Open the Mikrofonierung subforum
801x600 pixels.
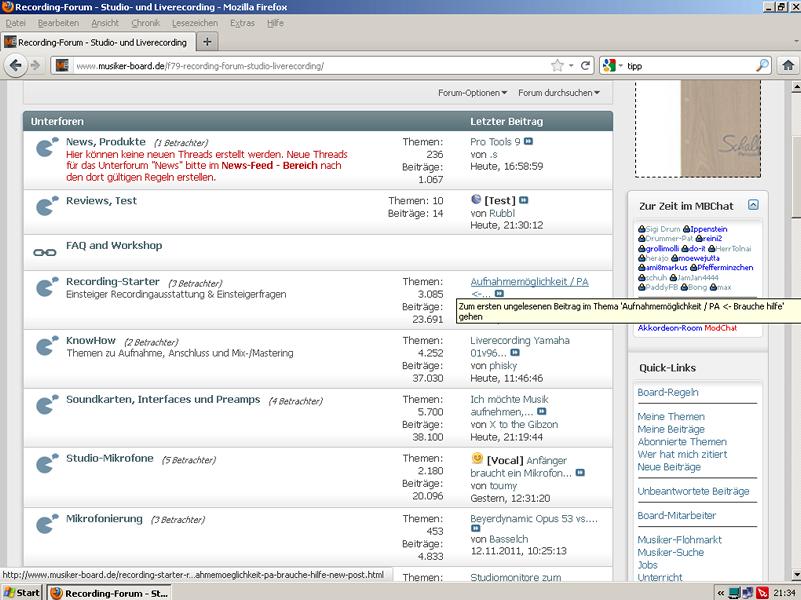pos(104,518)
